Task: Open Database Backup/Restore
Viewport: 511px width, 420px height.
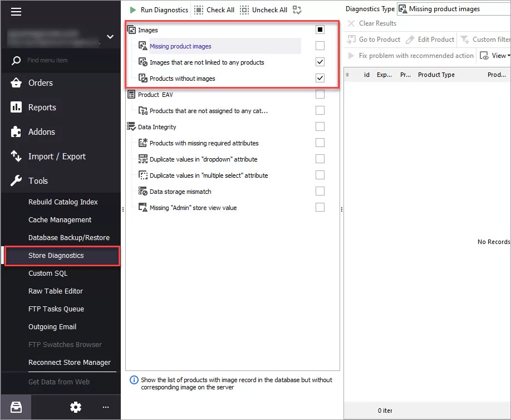Action: click(69, 238)
